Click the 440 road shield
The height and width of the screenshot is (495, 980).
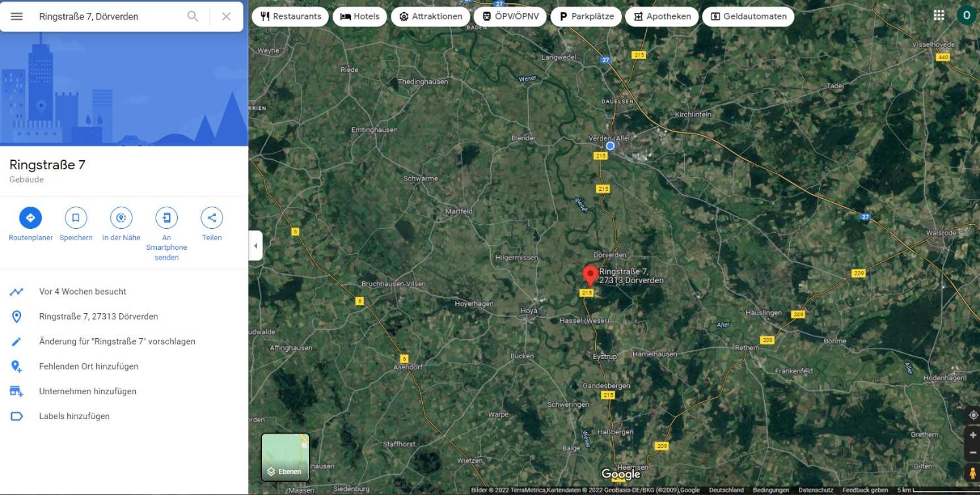(x=943, y=57)
